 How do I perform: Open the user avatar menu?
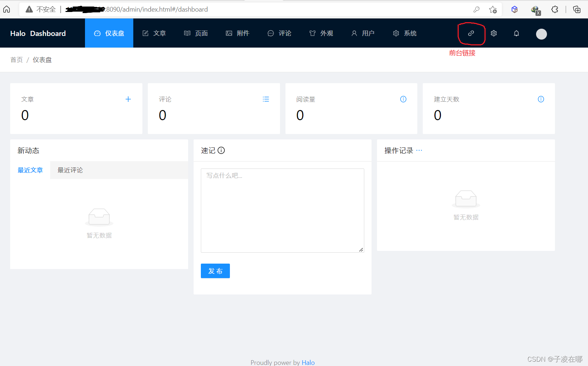tap(542, 34)
